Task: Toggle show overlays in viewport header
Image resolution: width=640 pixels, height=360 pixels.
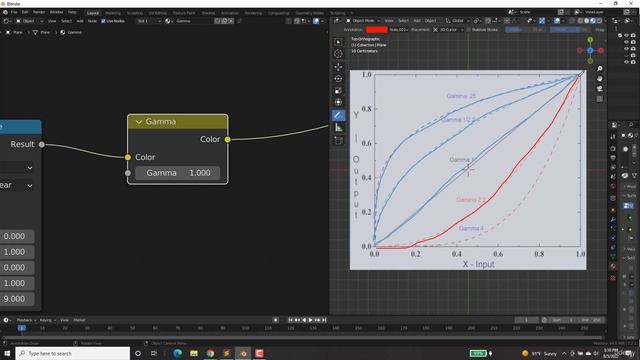Action: coord(557,21)
